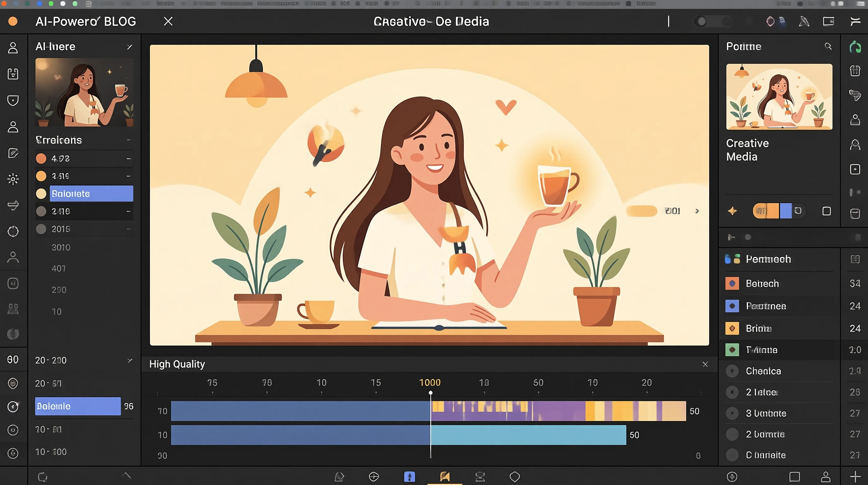Click the hexagon shape tool in bottom toolbar
This screenshot has height=485, width=868.
click(x=514, y=476)
